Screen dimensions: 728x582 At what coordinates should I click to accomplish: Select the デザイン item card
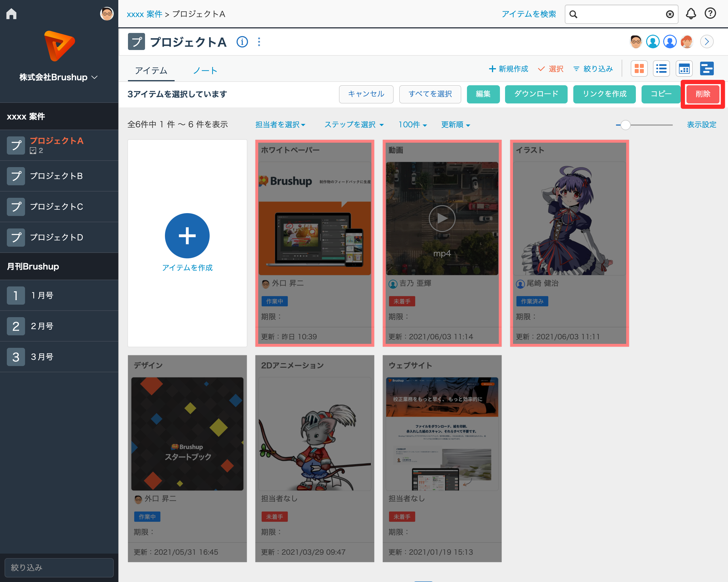click(x=187, y=458)
